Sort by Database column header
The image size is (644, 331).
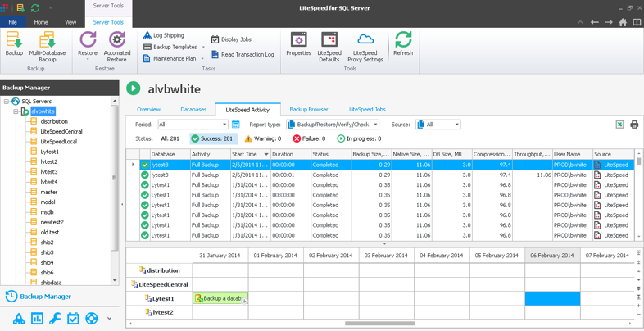tap(170, 154)
